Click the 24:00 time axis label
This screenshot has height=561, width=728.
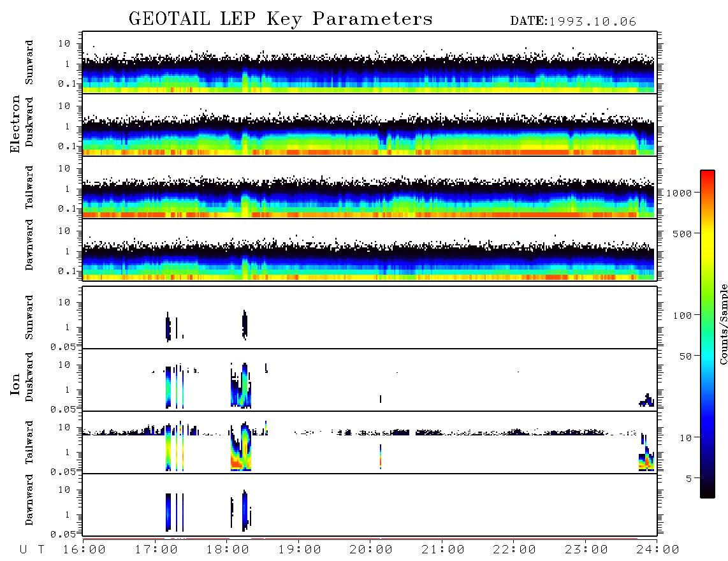coord(657,550)
